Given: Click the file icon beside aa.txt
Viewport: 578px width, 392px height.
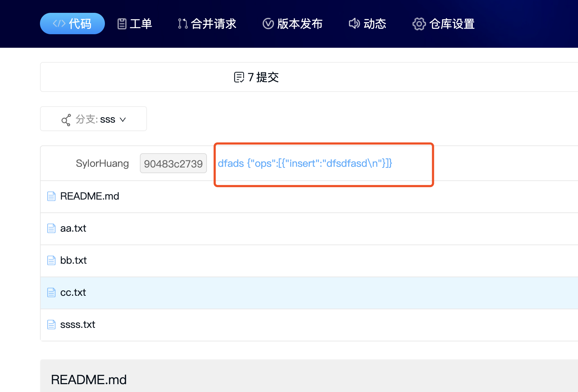Looking at the screenshot, I should (51, 228).
